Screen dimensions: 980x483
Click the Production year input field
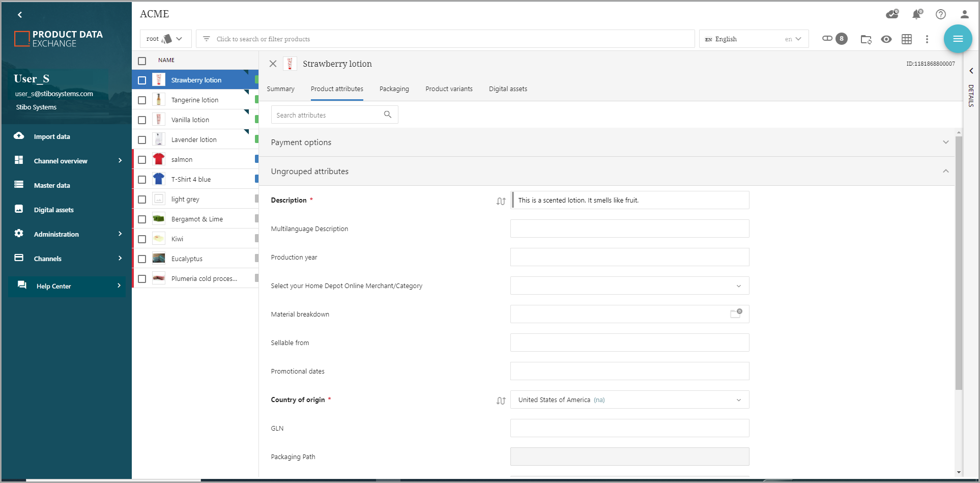click(629, 257)
